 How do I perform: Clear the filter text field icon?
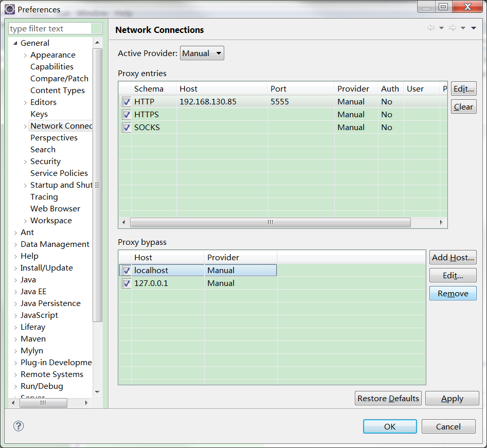[x=97, y=29]
